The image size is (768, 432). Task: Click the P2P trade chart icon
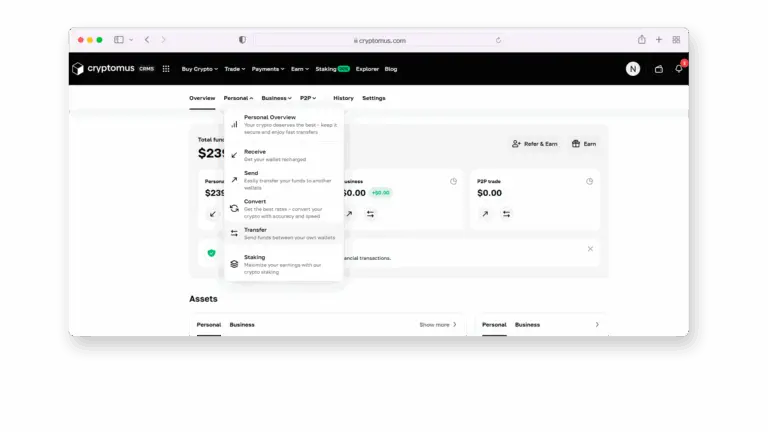point(590,181)
